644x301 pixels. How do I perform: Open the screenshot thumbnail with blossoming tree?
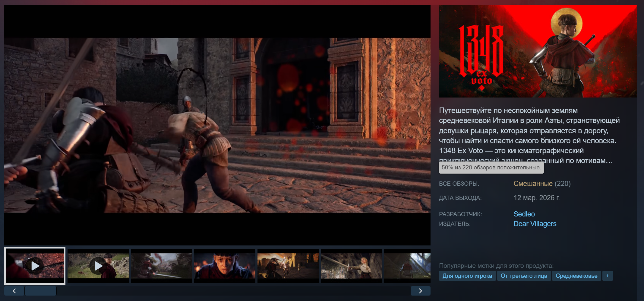tap(161, 266)
